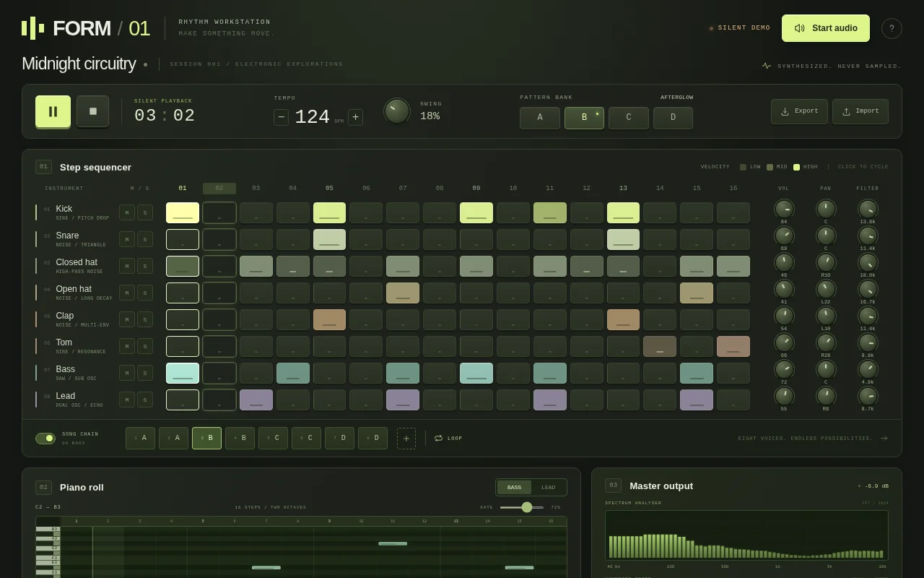Open help via the question mark icon
Viewport: 924px width, 578px height.
(x=892, y=28)
